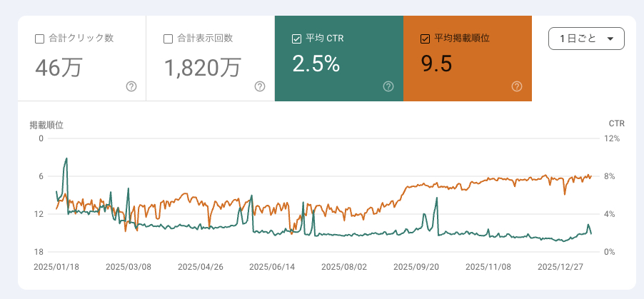The image size is (644, 299).
Task: Click the 9.5 average position value
Action: [436, 64]
